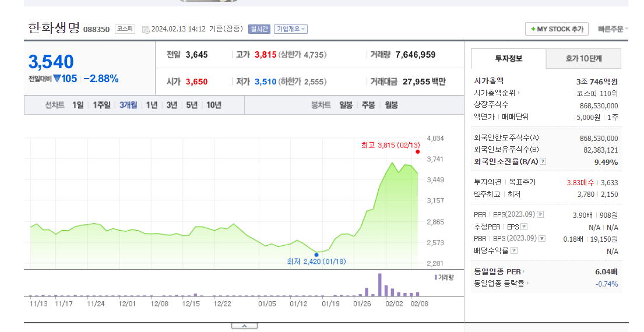Image resolution: width=644 pixels, height=332 pixels.
Task: Click the 상장주식수 868,530,000 value
Action: [599, 105]
